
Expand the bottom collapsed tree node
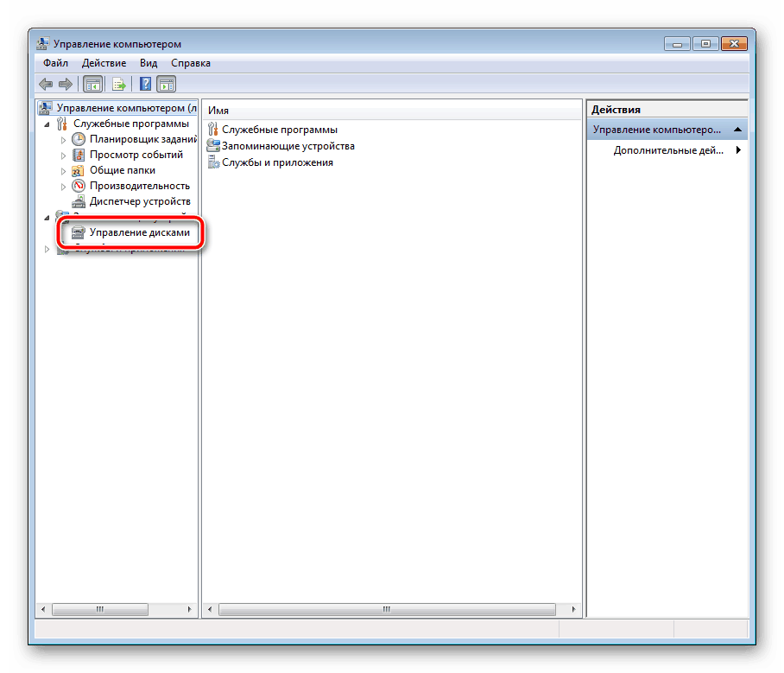point(47,249)
